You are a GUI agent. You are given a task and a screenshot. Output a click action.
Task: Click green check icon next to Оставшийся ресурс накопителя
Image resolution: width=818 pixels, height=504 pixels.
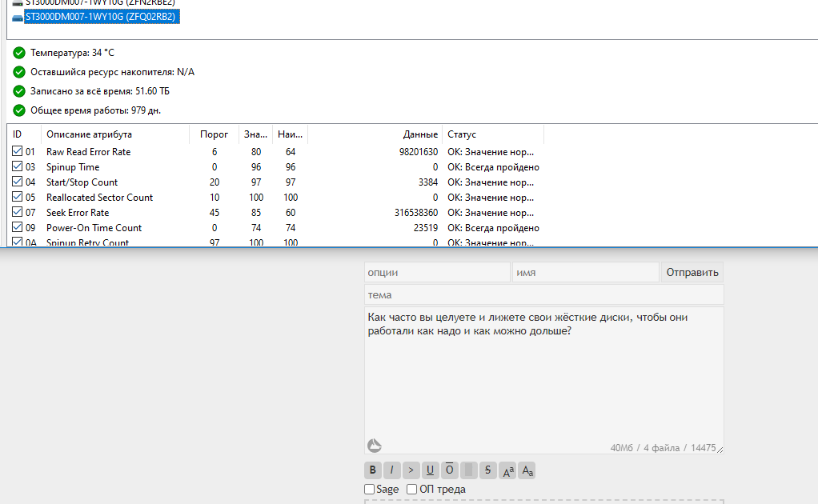[19, 72]
